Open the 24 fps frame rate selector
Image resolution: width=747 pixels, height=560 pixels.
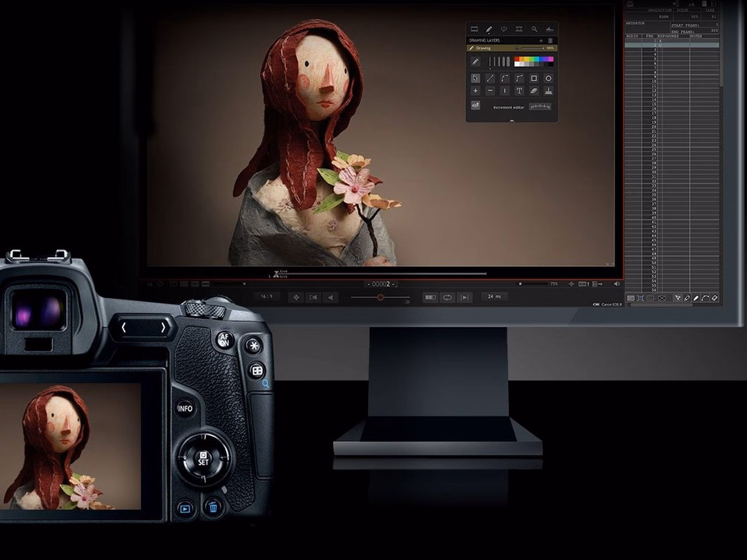point(495,296)
